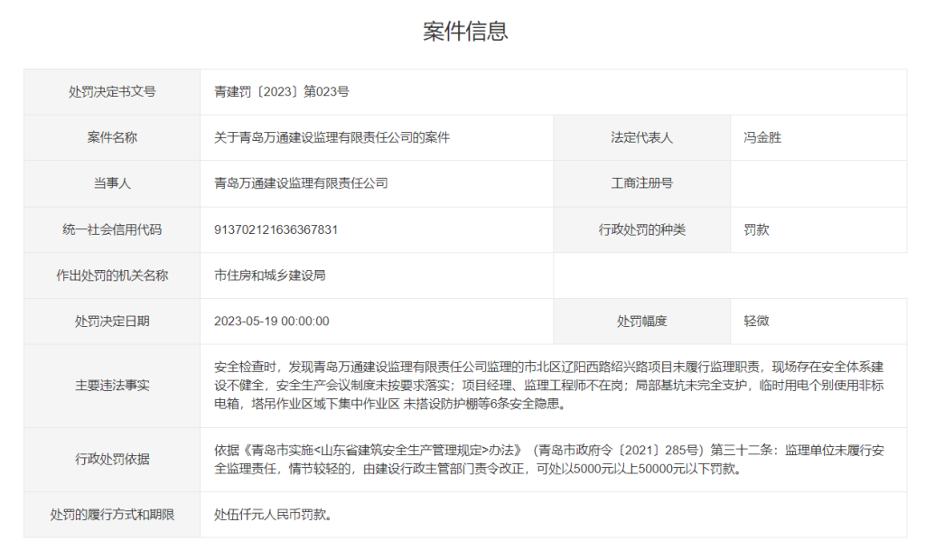This screenshot has width=925, height=560.
Task: Click company name in the 当事人 row
Action: pos(301,183)
